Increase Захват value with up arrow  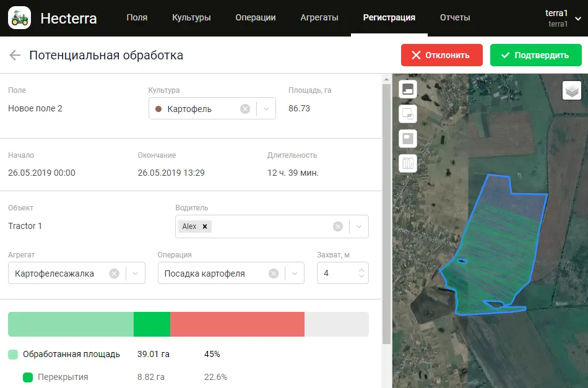coord(361,270)
